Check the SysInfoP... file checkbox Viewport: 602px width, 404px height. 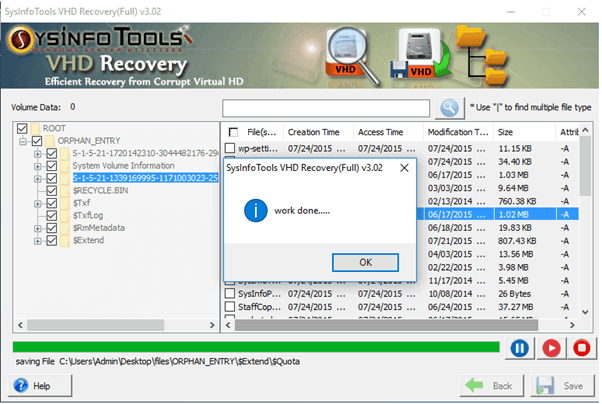click(x=230, y=293)
